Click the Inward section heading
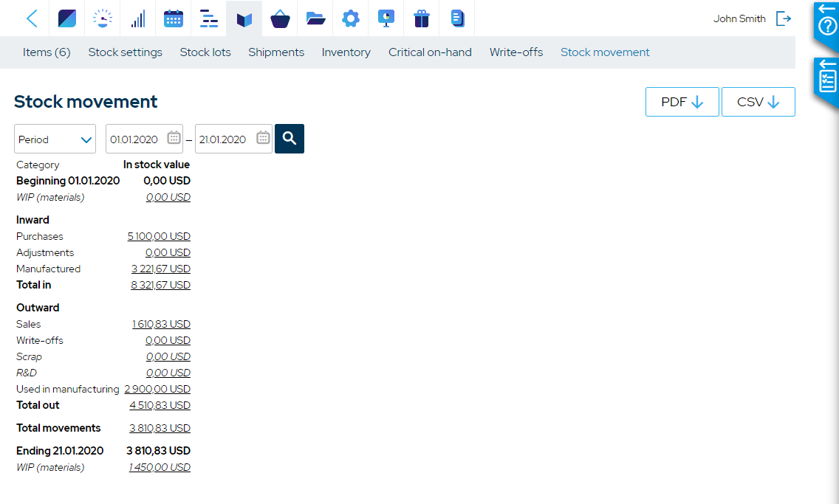The height and width of the screenshot is (504, 839). coord(32,220)
